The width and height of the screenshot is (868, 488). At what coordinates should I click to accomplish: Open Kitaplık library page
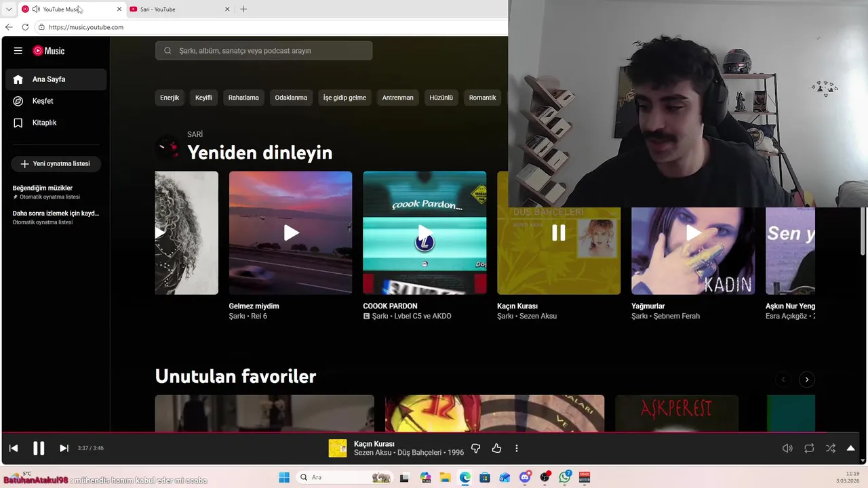tap(56, 123)
